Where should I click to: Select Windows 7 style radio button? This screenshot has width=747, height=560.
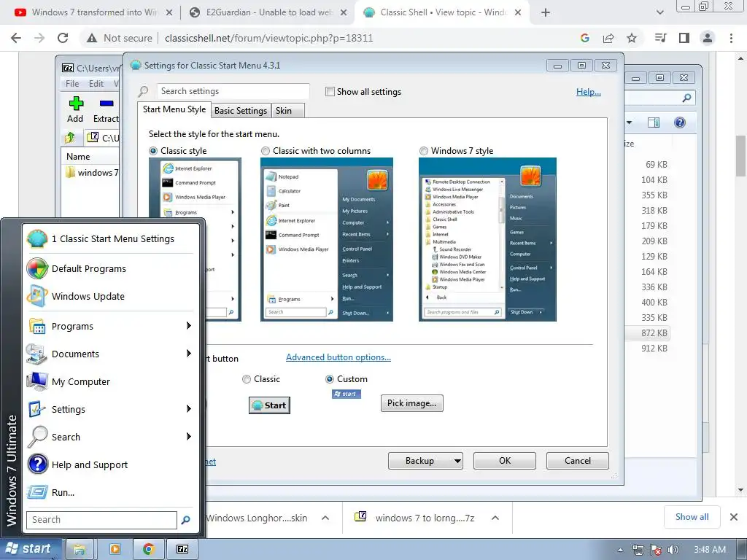424,151
